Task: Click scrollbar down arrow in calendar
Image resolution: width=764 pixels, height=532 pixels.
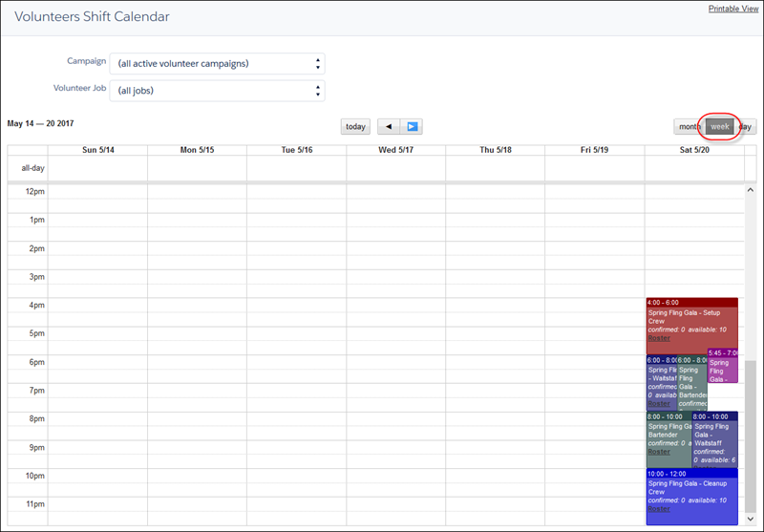Action: click(x=751, y=519)
